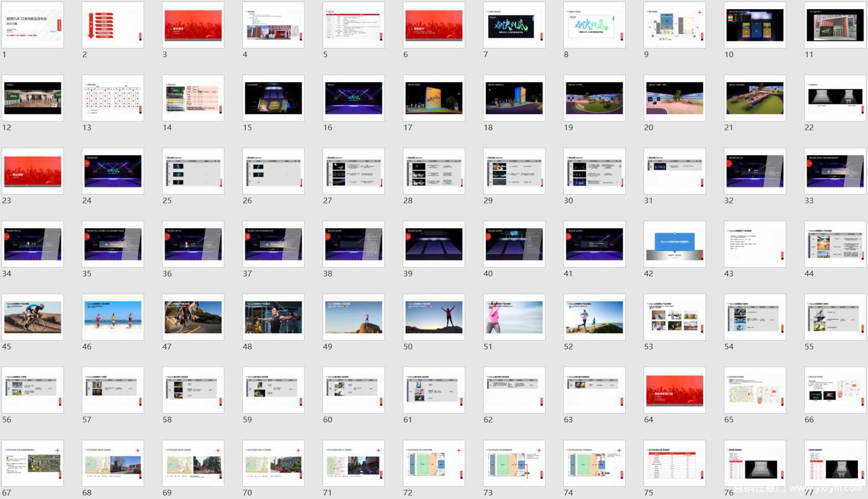Select slide 51 pink runner thumbnail

coord(514,317)
